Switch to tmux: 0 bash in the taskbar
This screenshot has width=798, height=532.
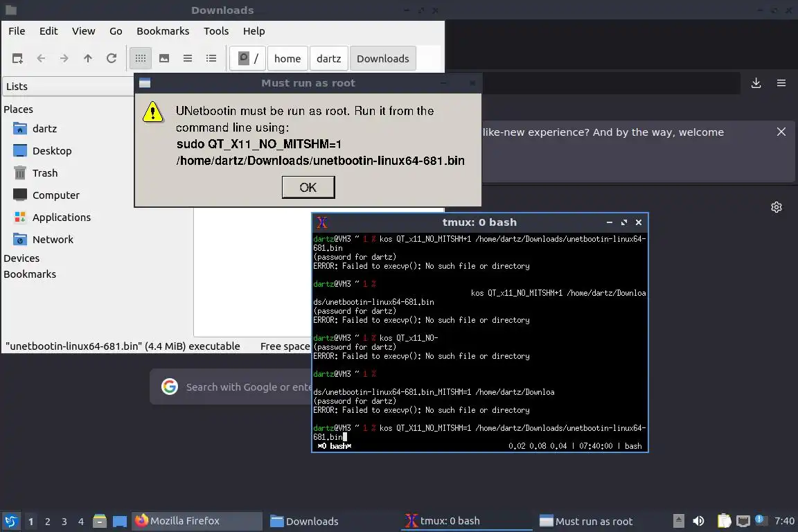[x=466, y=522]
